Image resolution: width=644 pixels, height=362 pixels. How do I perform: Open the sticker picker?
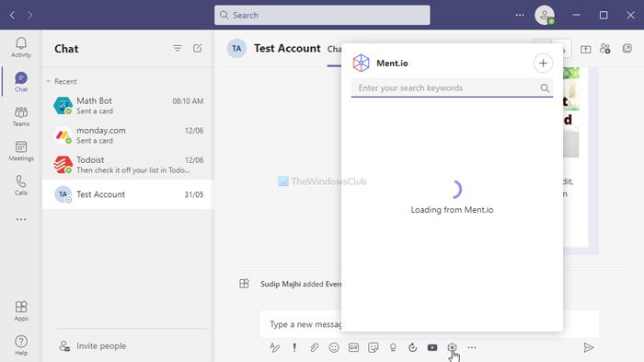(x=374, y=347)
